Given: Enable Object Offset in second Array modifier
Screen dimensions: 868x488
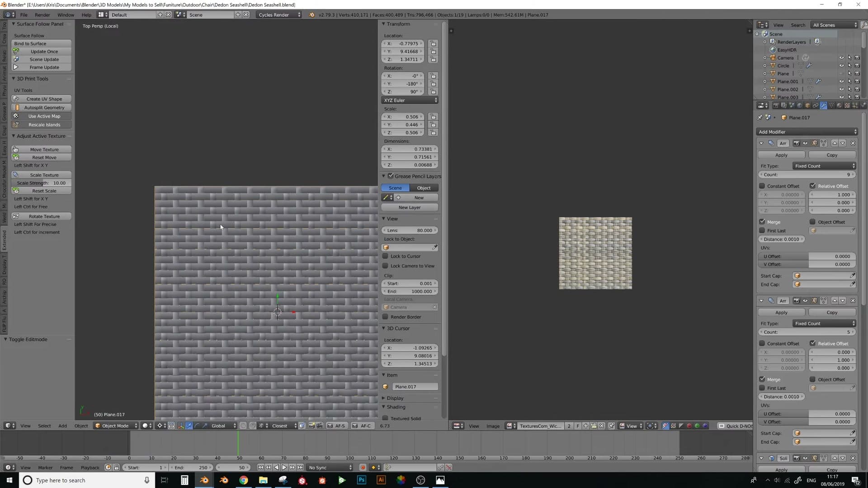Looking at the screenshot, I should 812,379.
